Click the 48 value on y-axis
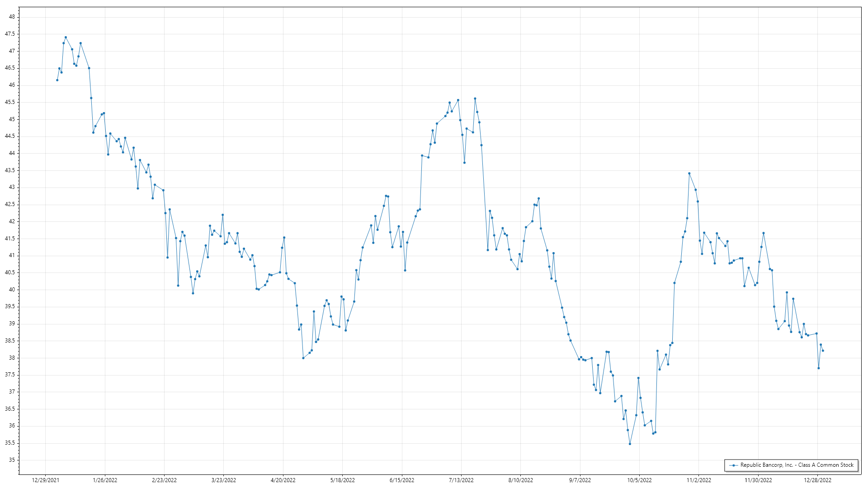This screenshot has width=868, height=488. pyautogui.click(x=12, y=17)
